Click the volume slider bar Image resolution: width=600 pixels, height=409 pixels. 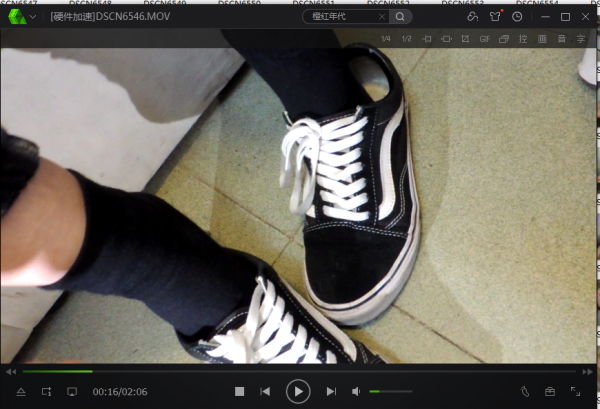[x=391, y=391]
